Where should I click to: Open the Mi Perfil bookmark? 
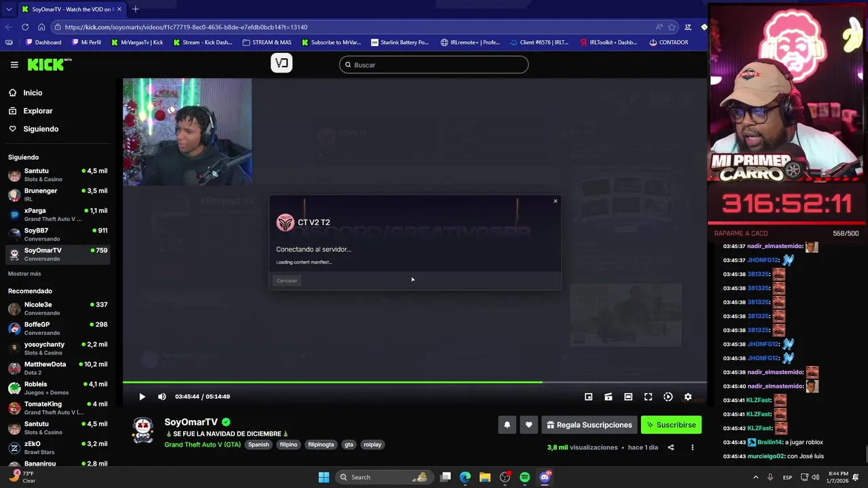85,42
